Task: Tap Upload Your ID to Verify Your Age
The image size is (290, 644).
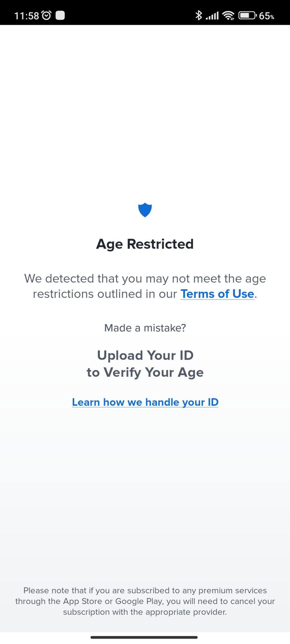Action: pyautogui.click(x=145, y=363)
